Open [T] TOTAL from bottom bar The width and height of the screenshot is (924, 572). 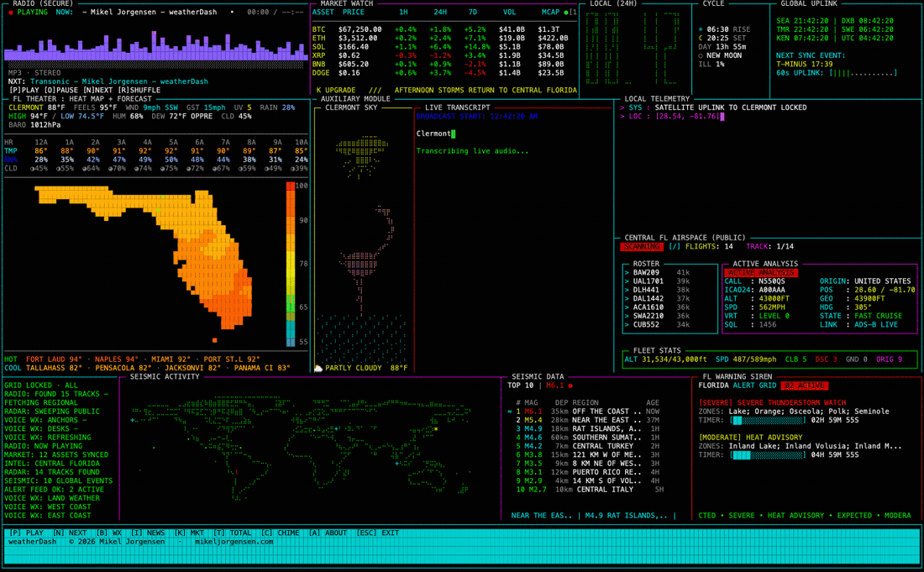pyautogui.click(x=232, y=533)
